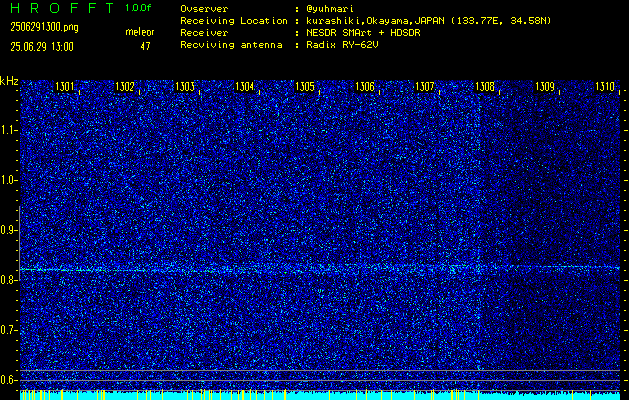629x400 pixels.
Task: Select file name 2506291300.png
Action: click(x=44, y=27)
